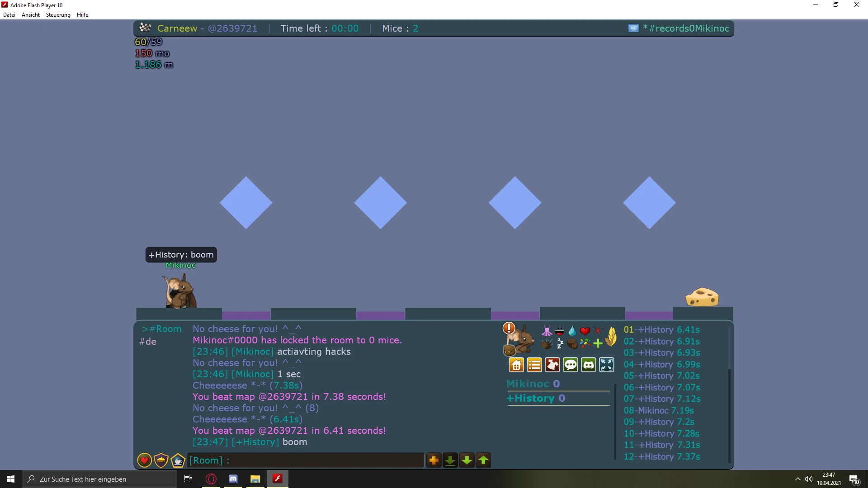Image resolution: width=868 pixels, height=488 pixels.
Task: Open the Datei menu
Action: 9,15
